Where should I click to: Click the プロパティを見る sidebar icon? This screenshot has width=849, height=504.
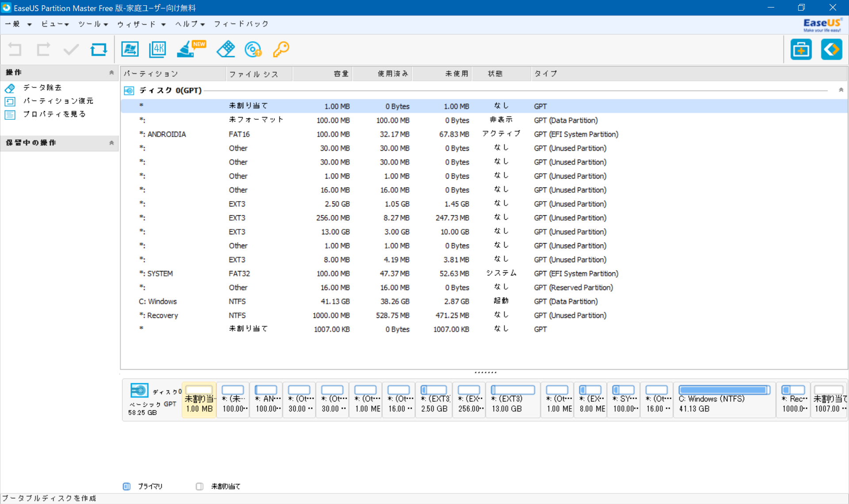pyautogui.click(x=10, y=115)
